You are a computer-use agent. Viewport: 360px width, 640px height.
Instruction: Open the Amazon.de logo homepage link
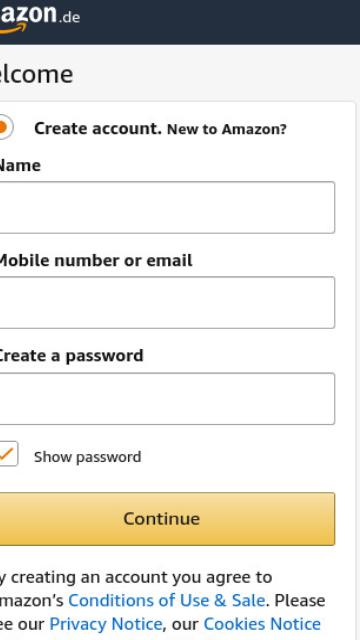pos(40,17)
